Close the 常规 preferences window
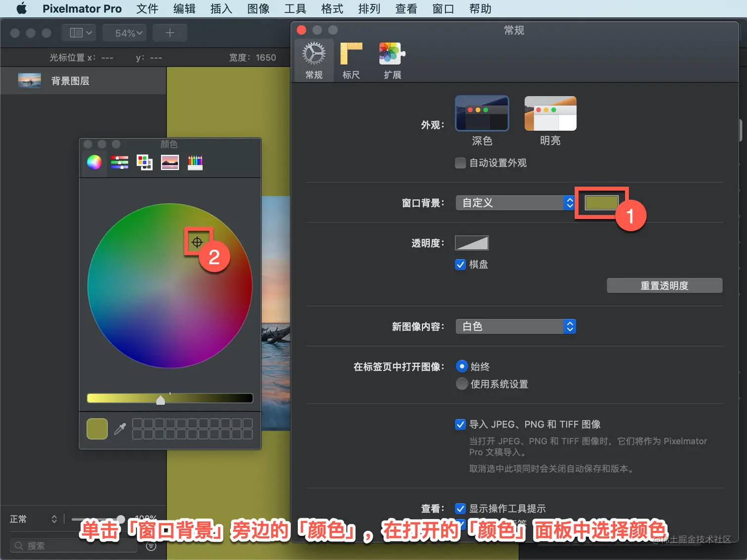 tap(301, 30)
